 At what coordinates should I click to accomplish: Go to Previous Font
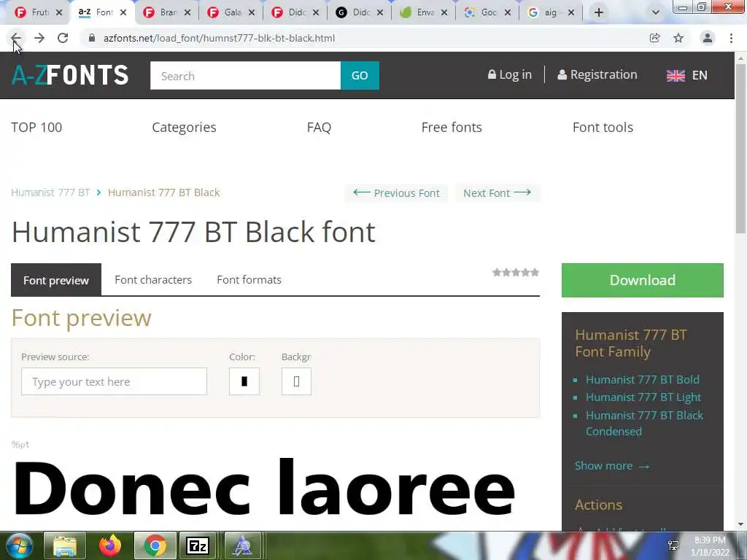(396, 192)
